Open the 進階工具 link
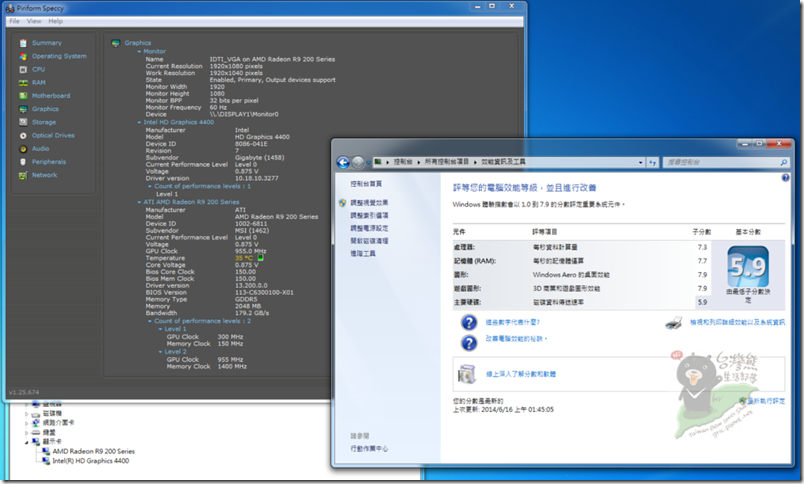The image size is (804, 484). (363, 254)
